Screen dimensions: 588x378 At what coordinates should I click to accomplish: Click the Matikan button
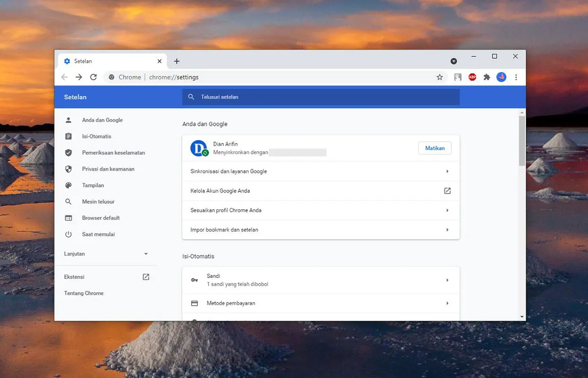[435, 148]
